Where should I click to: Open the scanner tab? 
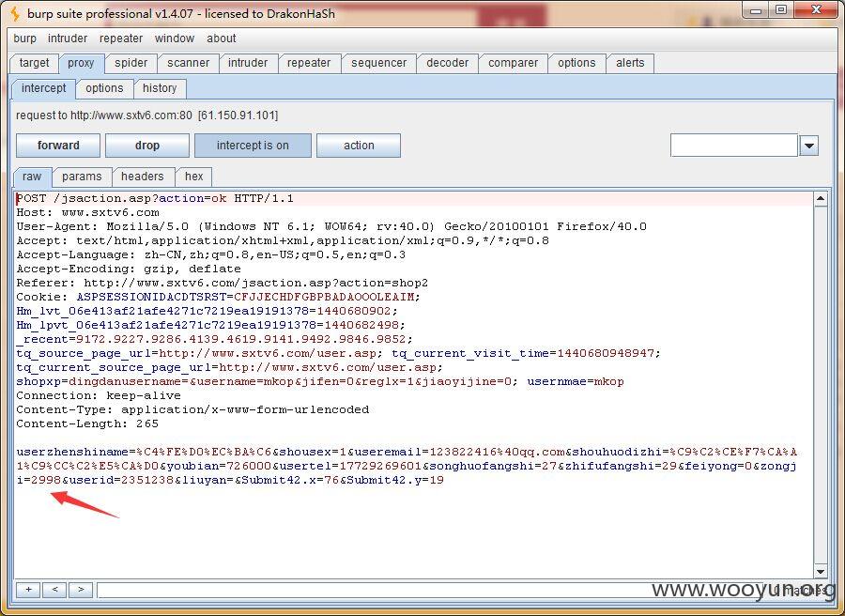[x=188, y=63]
